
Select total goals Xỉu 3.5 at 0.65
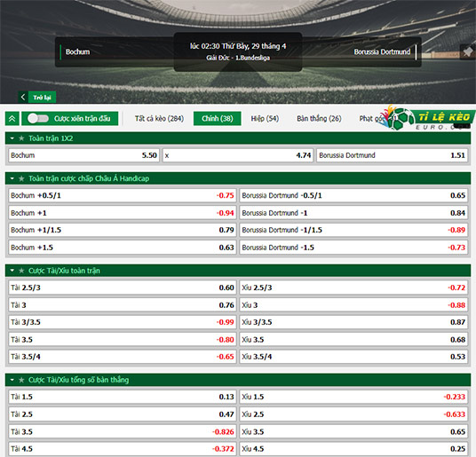pos(353,431)
